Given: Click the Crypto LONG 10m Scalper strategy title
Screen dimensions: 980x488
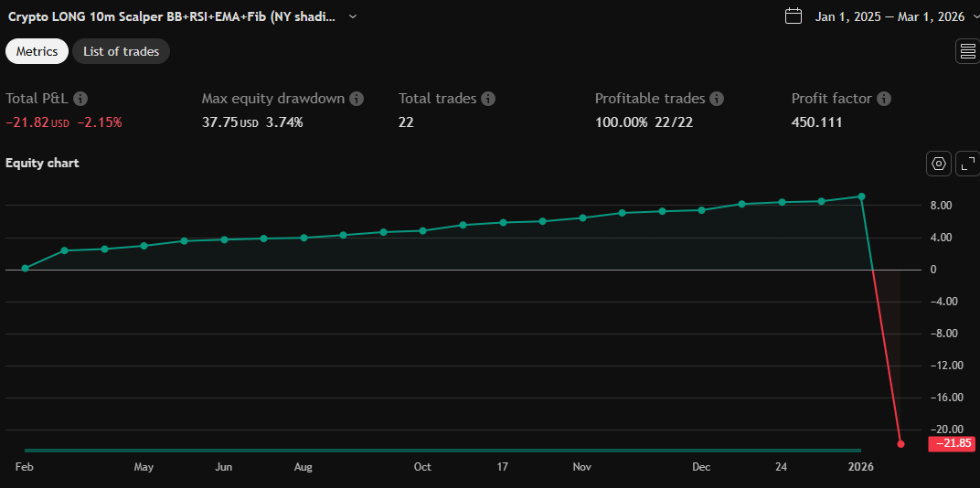Looking at the screenshot, I should (172, 16).
